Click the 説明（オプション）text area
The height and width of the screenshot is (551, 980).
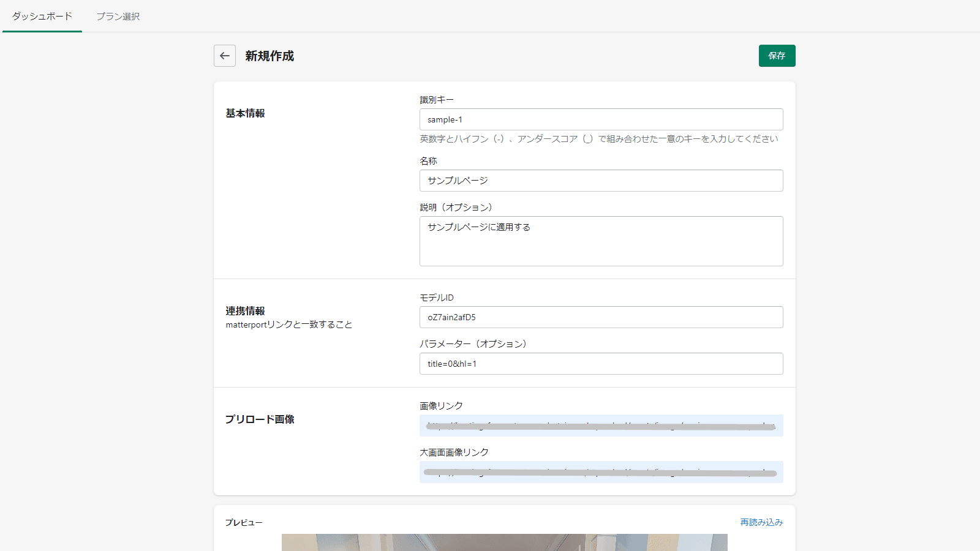[601, 241]
